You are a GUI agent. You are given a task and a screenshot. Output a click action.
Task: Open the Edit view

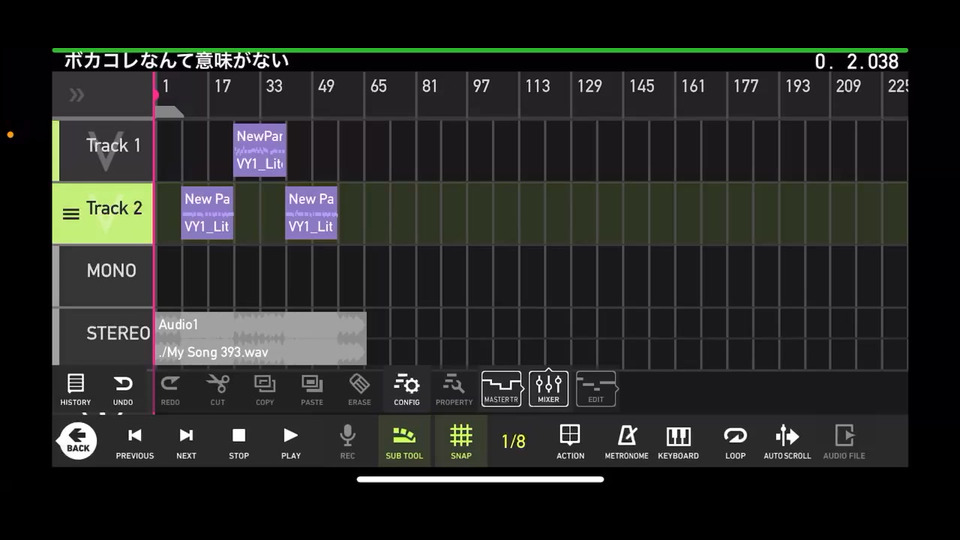(596, 388)
